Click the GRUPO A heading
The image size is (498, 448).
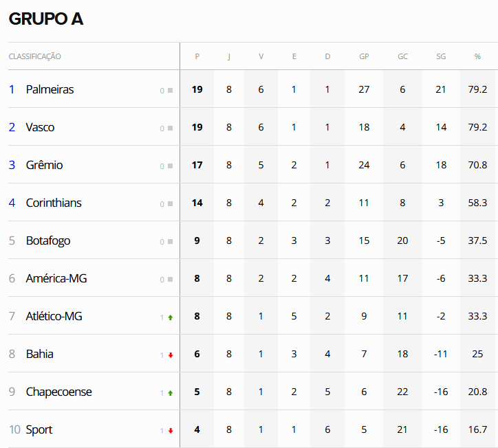click(x=46, y=19)
